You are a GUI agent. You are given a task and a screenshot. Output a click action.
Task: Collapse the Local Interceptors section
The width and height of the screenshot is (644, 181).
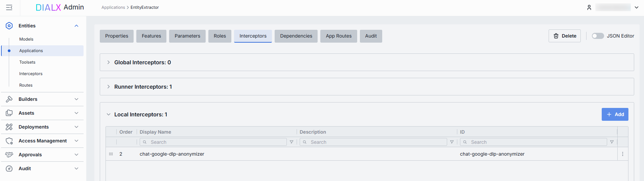[x=109, y=114]
